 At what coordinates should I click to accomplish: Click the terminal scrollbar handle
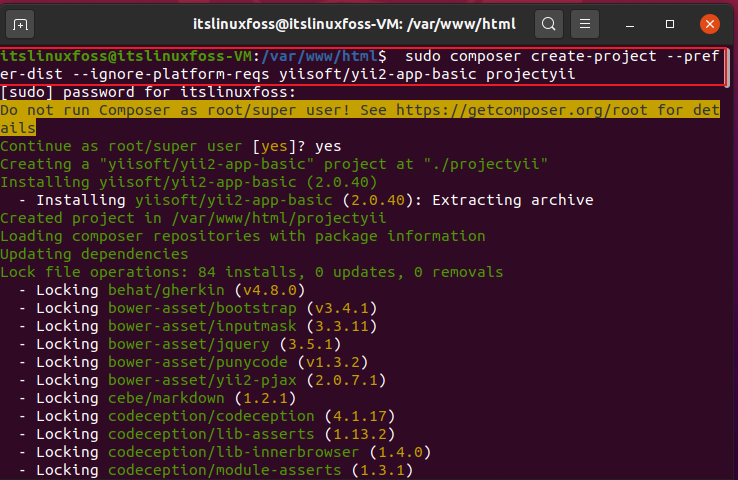(x=727, y=68)
